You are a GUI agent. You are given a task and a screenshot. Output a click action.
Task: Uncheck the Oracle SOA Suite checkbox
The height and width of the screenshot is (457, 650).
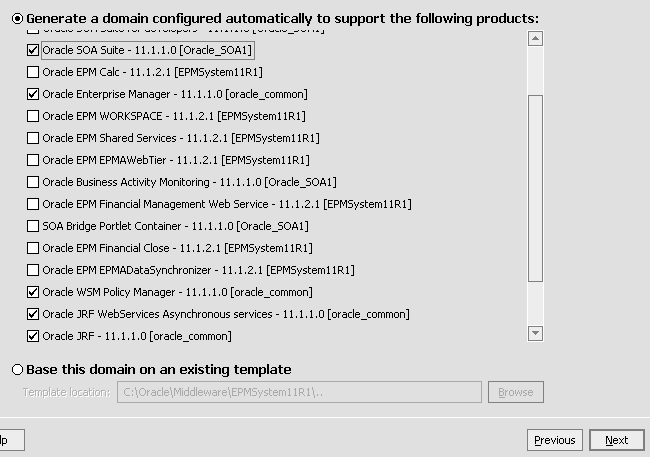(34, 50)
